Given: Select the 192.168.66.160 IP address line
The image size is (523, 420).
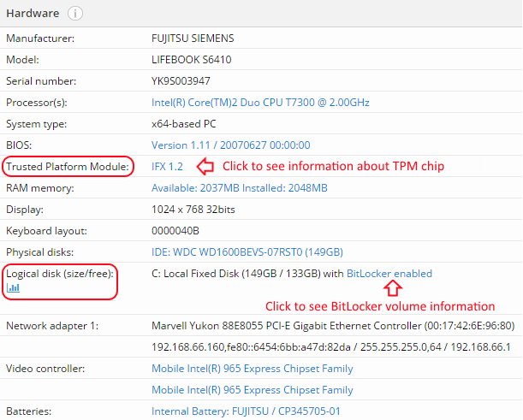Looking at the screenshot, I should point(331,347).
